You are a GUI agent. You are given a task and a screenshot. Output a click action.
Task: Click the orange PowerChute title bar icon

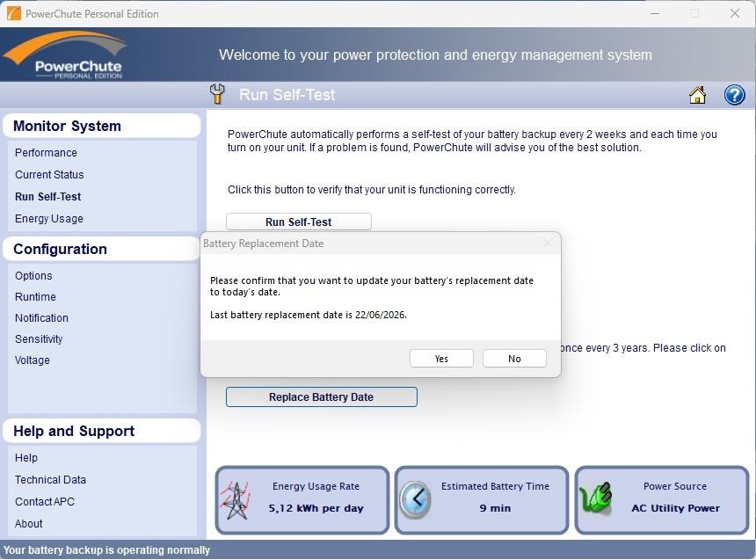click(14, 13)
